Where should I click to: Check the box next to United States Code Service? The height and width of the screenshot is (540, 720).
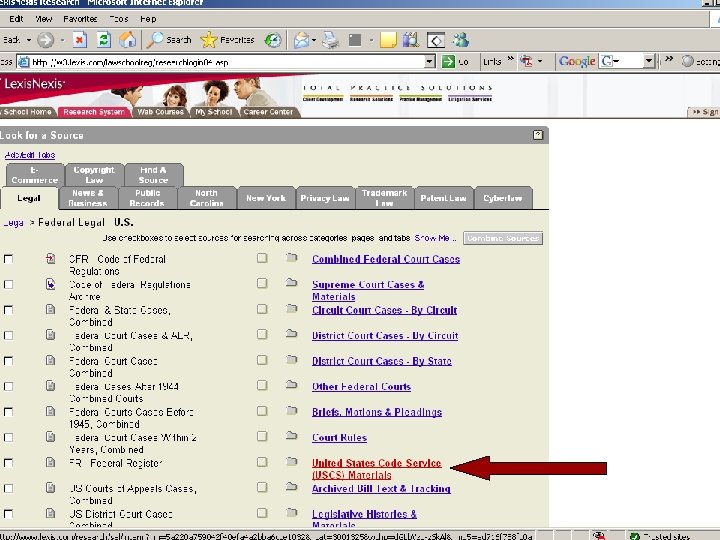[262, 461]
